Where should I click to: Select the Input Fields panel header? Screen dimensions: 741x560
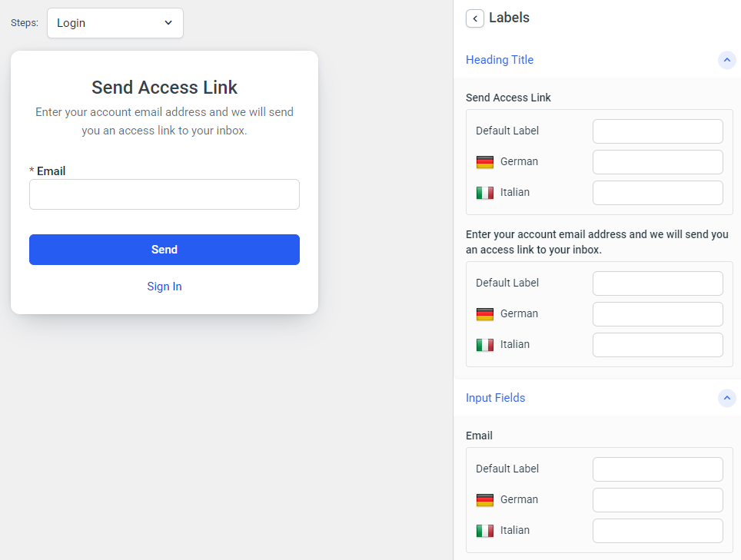pyautogui.click(x=495, y=398)
